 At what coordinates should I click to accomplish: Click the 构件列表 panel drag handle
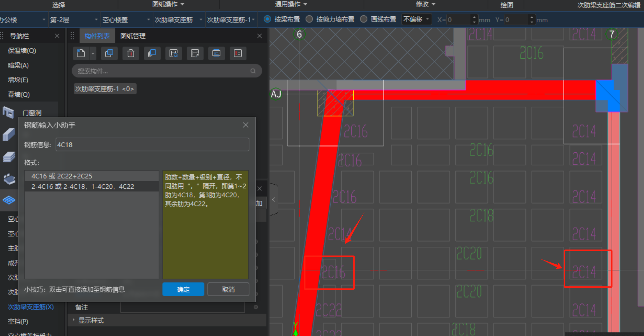click(72, 36)
